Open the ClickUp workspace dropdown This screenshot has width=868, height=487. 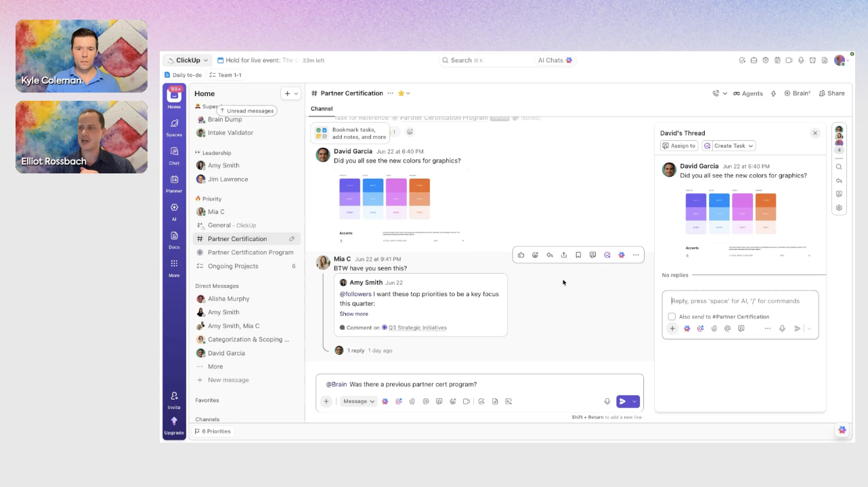tap(188, 60)
